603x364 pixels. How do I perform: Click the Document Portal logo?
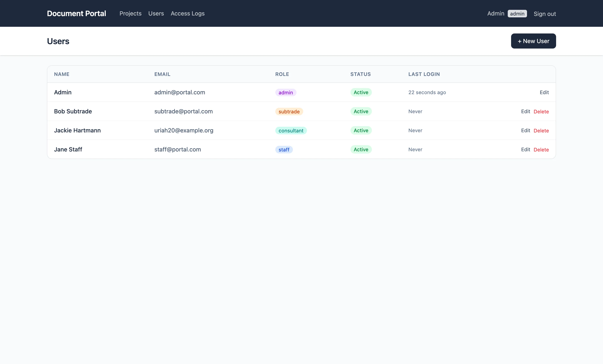[x=76, y=13]
